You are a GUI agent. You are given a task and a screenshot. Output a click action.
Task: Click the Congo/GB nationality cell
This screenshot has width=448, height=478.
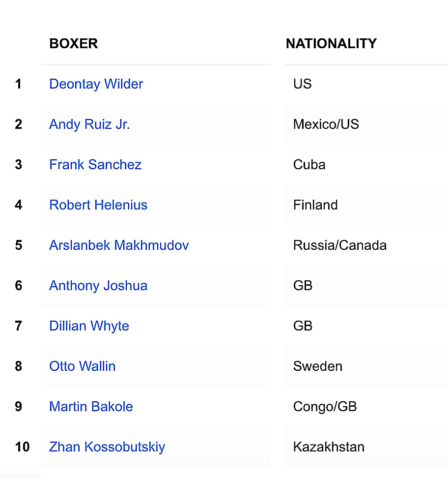point(325,407)
